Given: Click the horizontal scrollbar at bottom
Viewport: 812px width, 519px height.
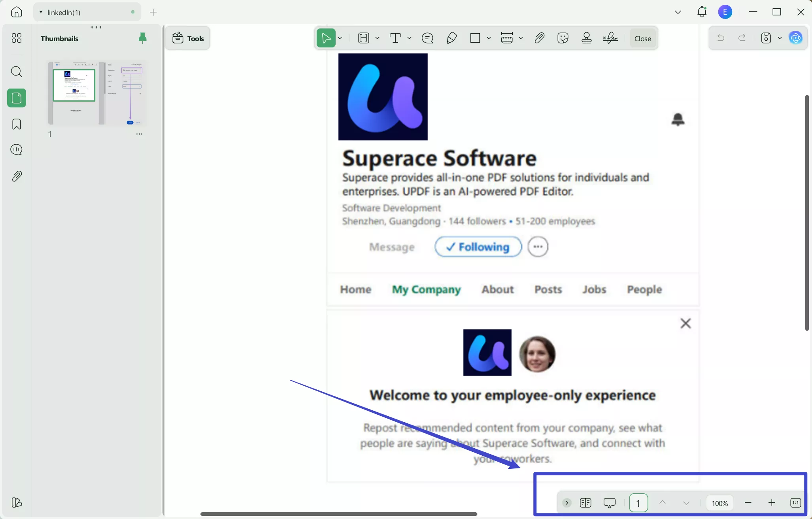Looking at the screenshot, I should click(338, 514).
